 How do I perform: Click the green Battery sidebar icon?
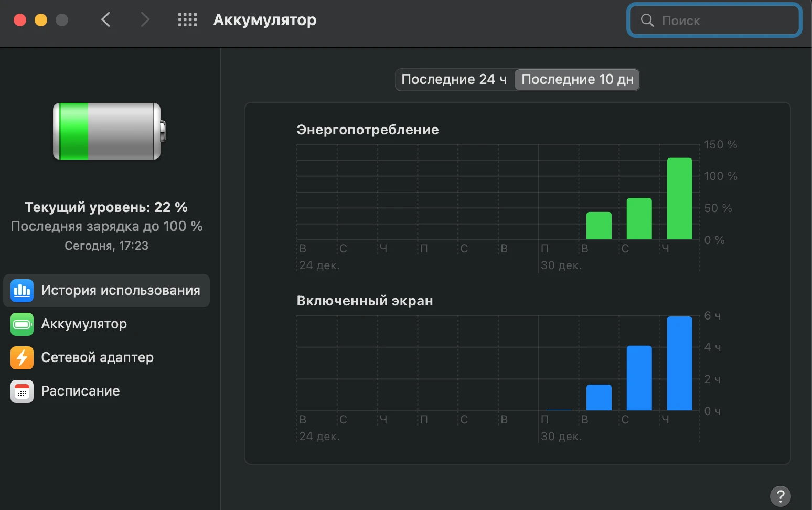(x=22, y=324)
